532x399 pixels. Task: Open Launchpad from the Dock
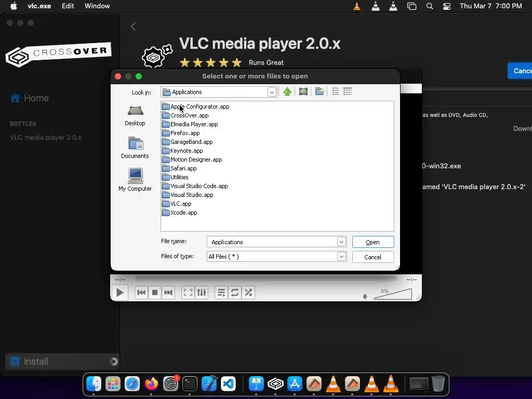click(x=113, y=384)
